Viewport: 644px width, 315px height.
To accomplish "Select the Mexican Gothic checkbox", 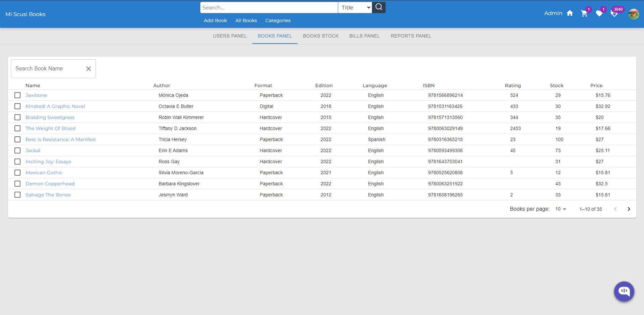I will (17, 173).
